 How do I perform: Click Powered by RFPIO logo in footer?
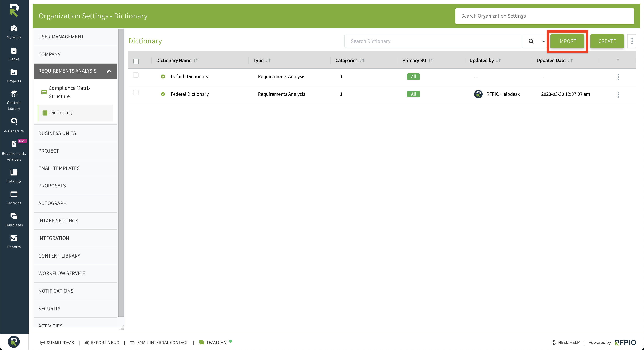click(625, 343)
